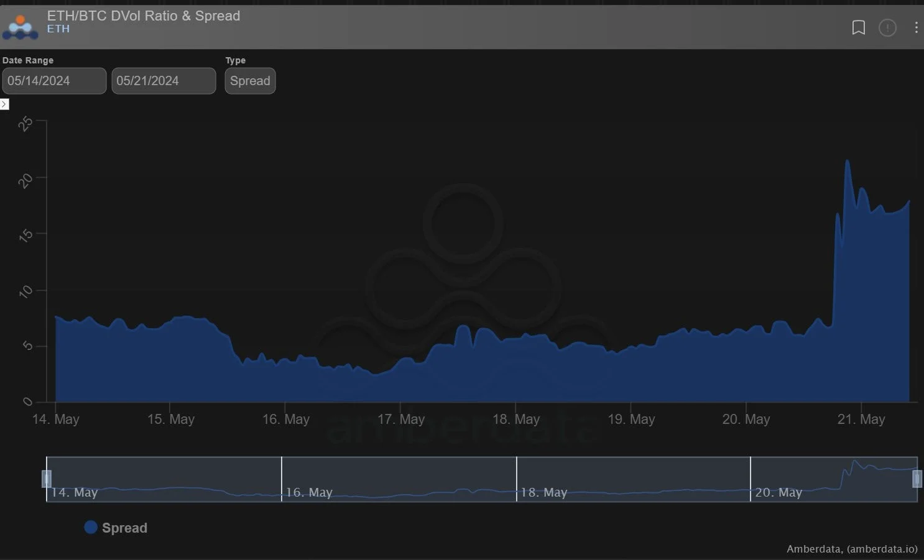This screenshot has height=560, width=924.
Task: Edit the start date 05/14/2024 field
Action: click(54, 81)
